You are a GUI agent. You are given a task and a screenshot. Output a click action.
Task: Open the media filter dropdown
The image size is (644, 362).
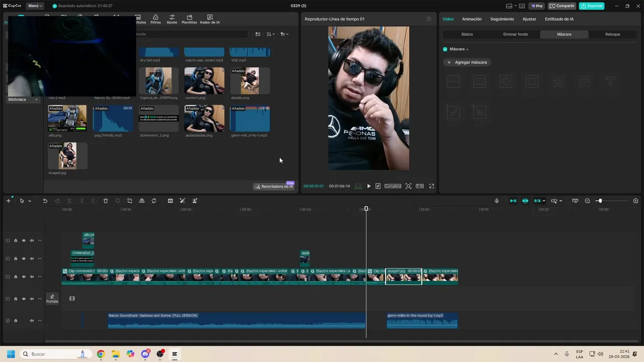(284, 34)
